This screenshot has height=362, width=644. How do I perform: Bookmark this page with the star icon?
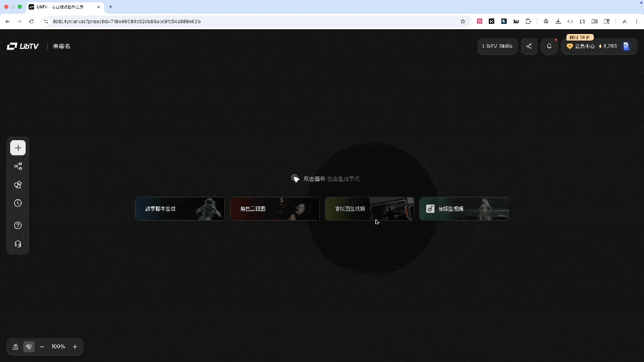[463, 21]
